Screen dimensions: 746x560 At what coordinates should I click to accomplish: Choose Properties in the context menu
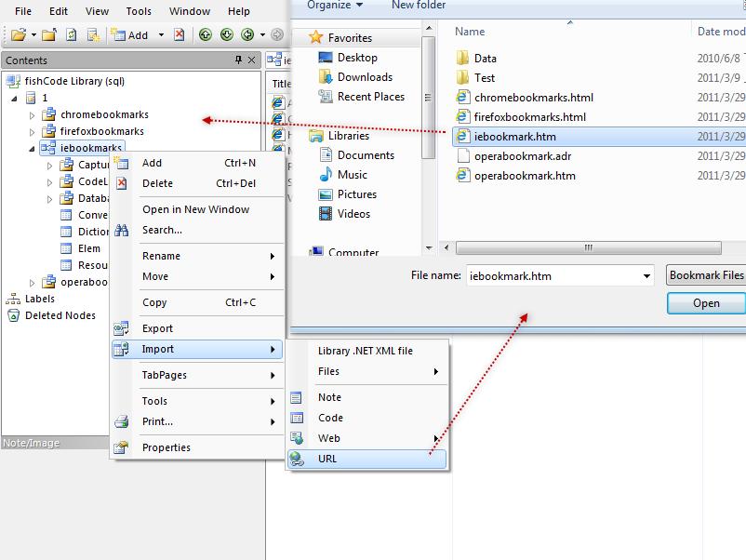tap(197, 447)
